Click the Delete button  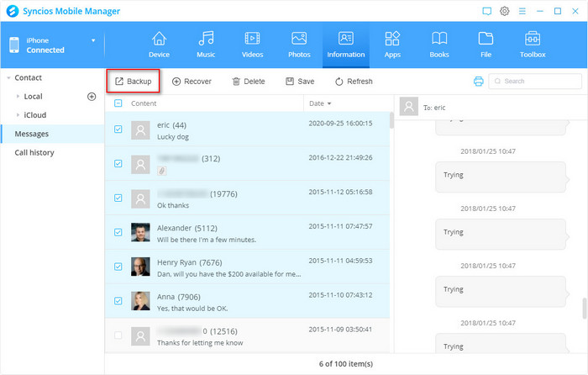pyautogui.click(x=249, y=82)
